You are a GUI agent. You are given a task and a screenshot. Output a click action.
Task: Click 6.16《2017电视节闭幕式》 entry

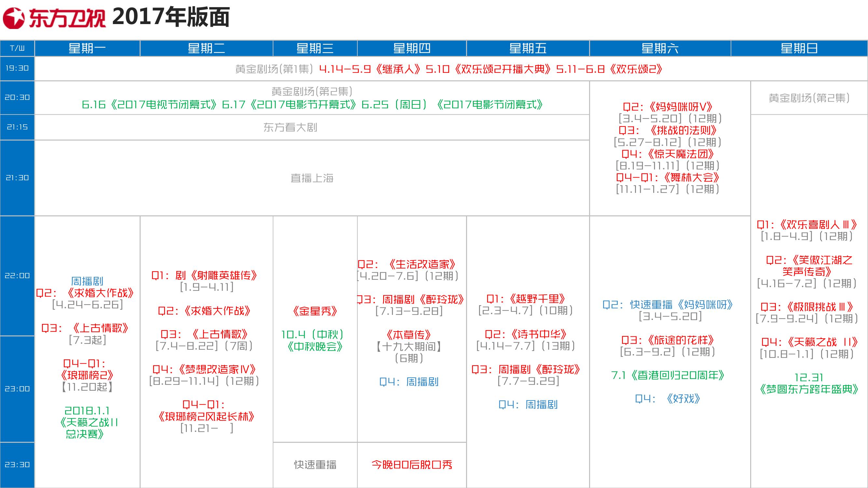(150, 105)
